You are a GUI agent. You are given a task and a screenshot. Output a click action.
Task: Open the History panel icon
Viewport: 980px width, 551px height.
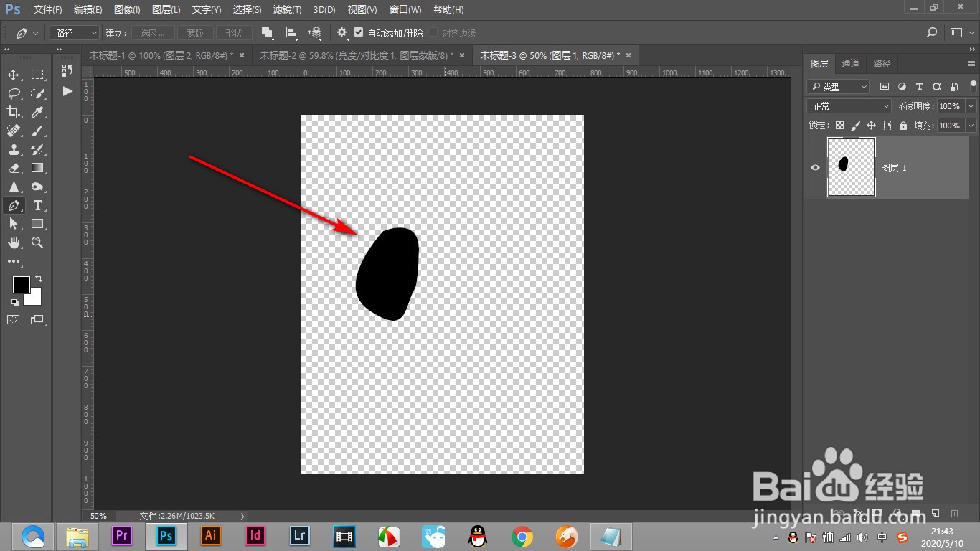[x=67, y=70]
